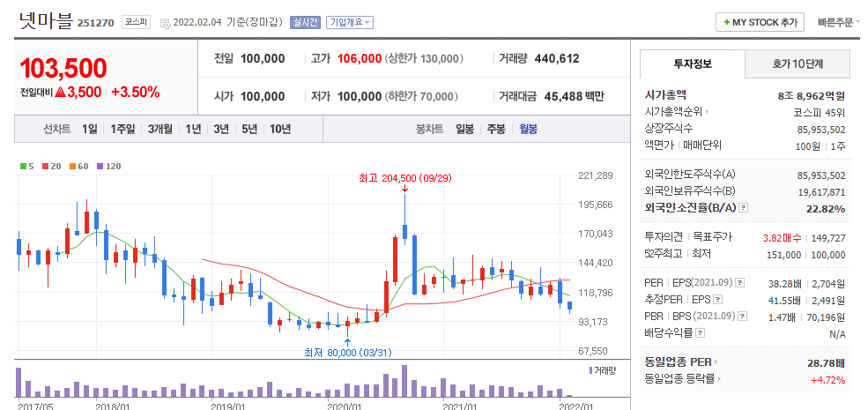Show the 일봉 daily candle chart

pos(465,129)
